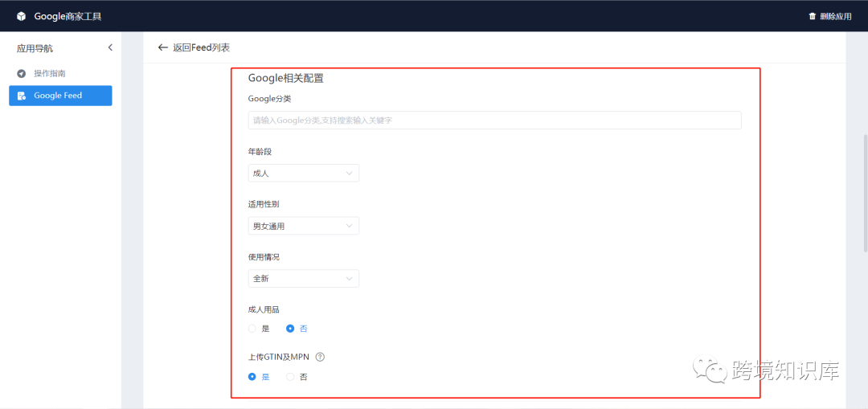This screenshot has height=409, width=868.
Task: Click the 删除应用 trash icon
Action: point(812,16)
